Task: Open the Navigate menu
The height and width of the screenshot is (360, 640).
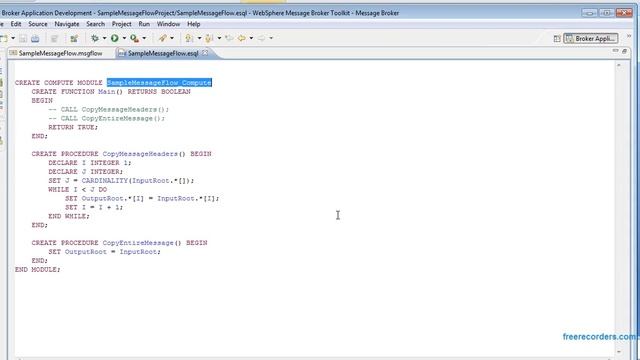Action: (67, 24)
